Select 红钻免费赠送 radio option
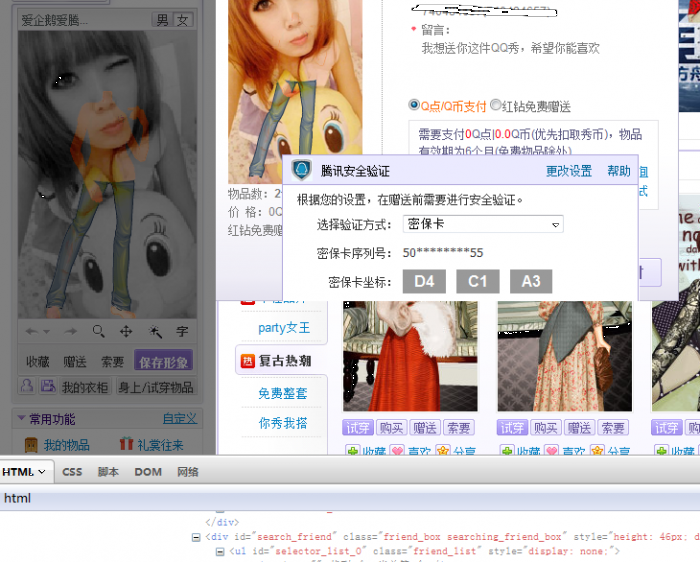700x562 pixels. click(x=496, y=105)
